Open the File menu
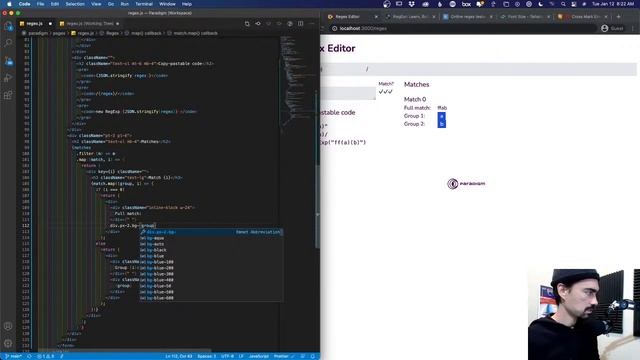Image resolution: width=640 pixels, height=360 pixels. click(x=40, y=4)
